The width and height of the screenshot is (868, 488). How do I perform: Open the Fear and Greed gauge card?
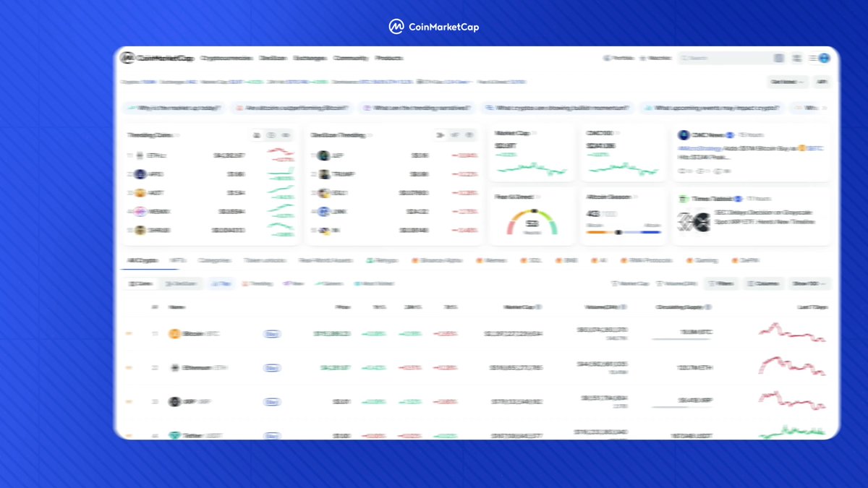click(532, 217)
